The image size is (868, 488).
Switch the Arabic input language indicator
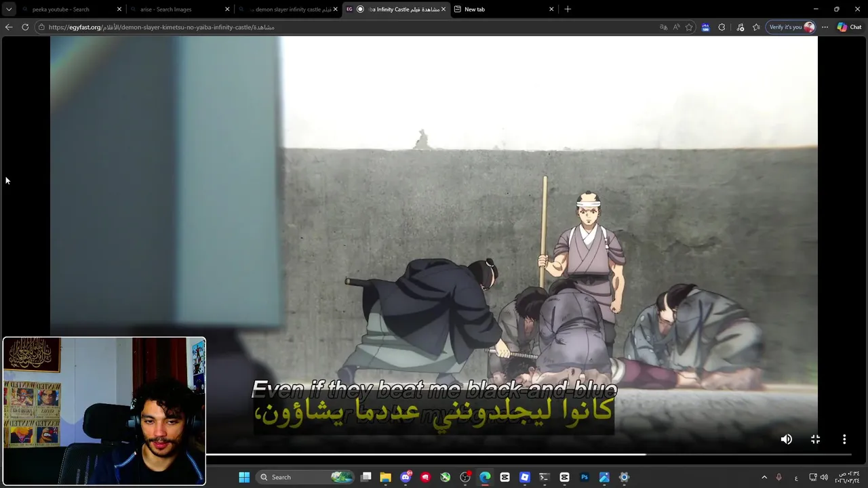pyautogui.click(x=796, y=477)
